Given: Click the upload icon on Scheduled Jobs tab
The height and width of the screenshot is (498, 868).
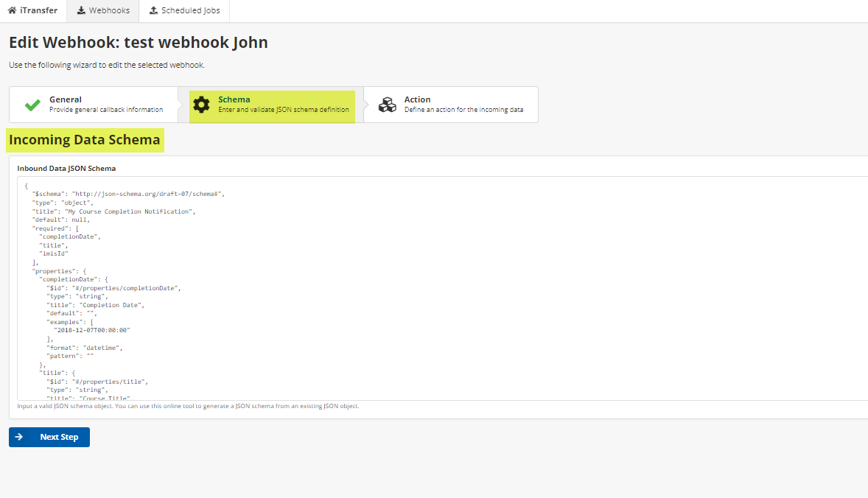Looking at the screenshot, I should (x=153, y=11).
